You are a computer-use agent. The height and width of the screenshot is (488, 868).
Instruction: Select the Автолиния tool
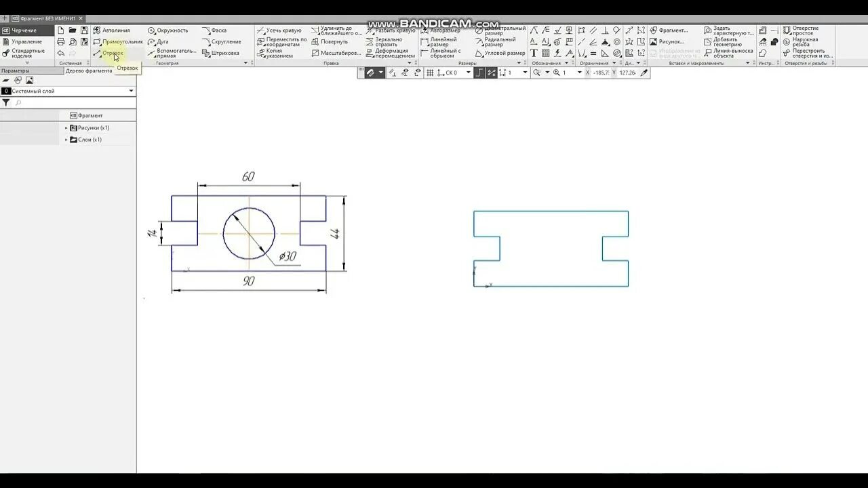[111, 30]
